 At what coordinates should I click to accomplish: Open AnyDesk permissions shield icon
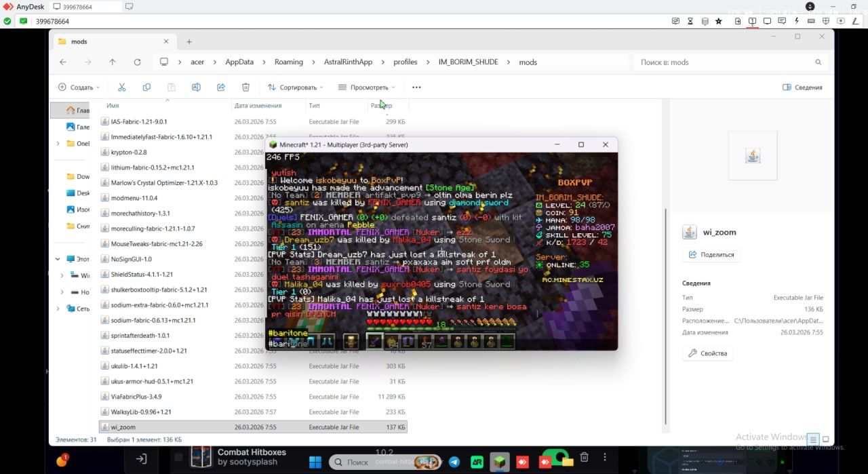coord(826,21)
